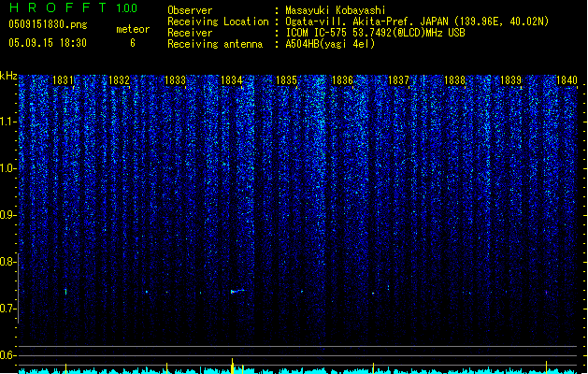The image size is (588, 374).
Task: Click observer name Masayuki Kobayashi
Action: pos(336,10)
